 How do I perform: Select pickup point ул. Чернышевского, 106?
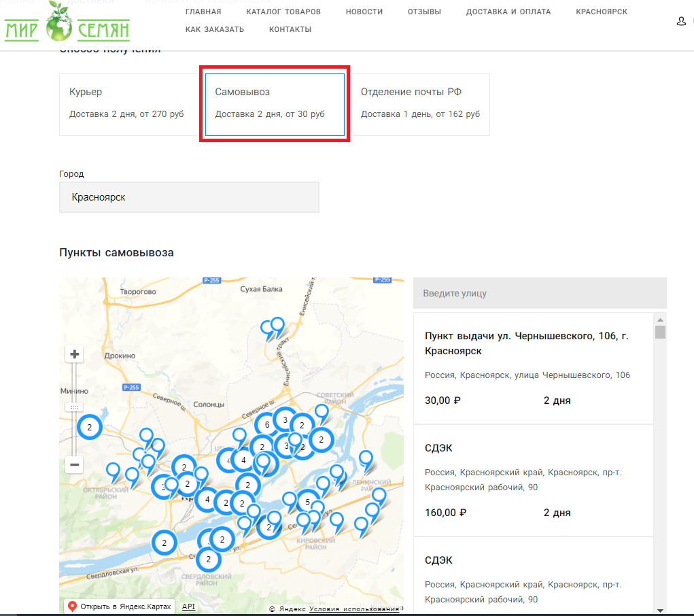[534, 369]
